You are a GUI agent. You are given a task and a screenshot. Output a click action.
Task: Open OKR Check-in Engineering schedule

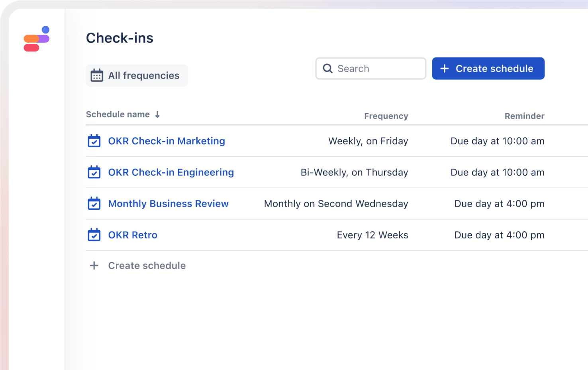tap(171, 172)
